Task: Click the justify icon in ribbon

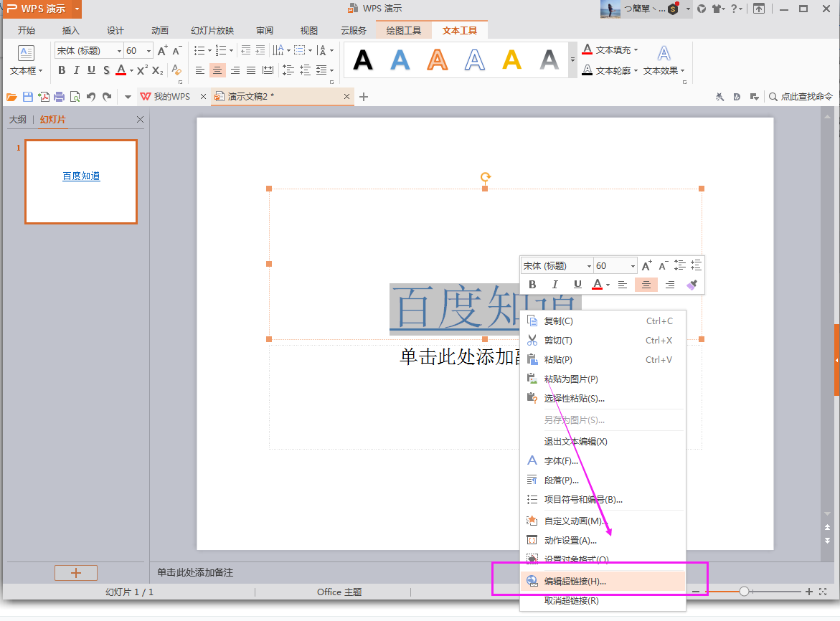Action: (x=251, y=70)
